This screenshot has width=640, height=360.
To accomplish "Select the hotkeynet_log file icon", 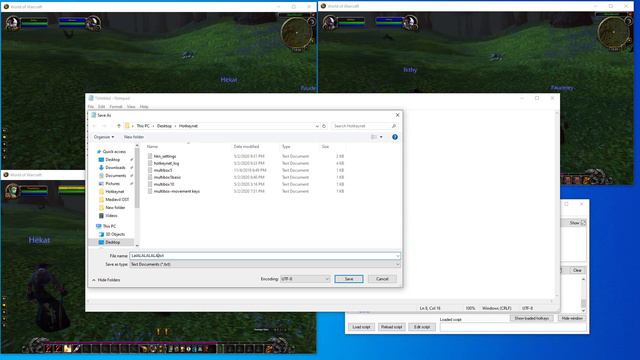I will (150, 163).
